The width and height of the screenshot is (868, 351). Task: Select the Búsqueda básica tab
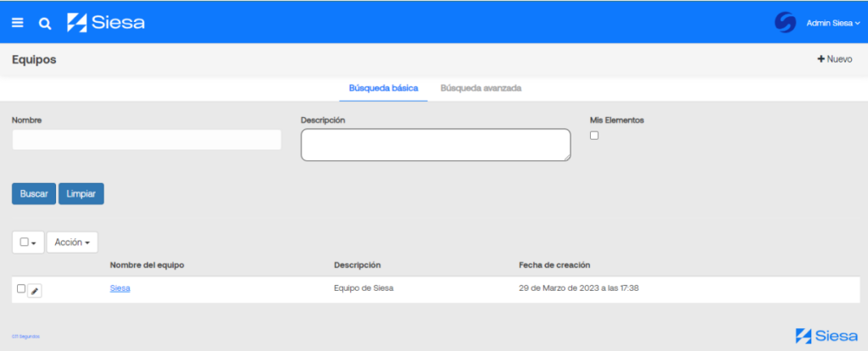click(383, 88)
